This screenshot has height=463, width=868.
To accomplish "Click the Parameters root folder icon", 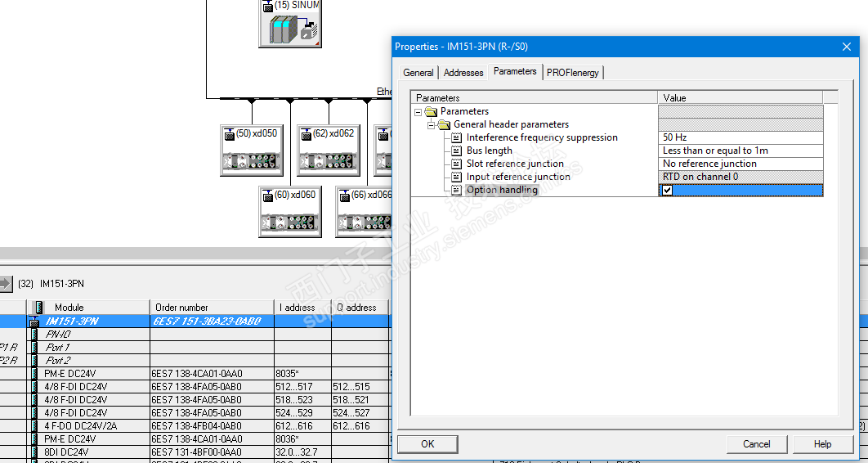I will (x=432, y=111).
